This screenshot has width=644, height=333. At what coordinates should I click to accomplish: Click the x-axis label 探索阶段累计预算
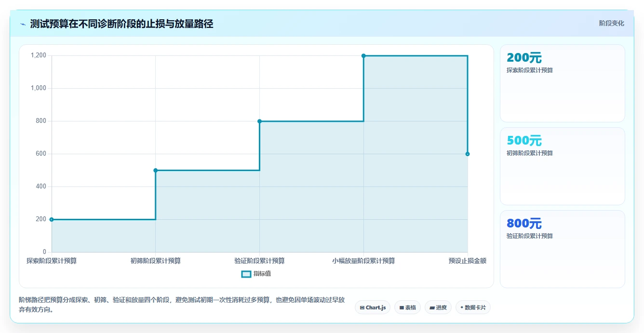52,261
